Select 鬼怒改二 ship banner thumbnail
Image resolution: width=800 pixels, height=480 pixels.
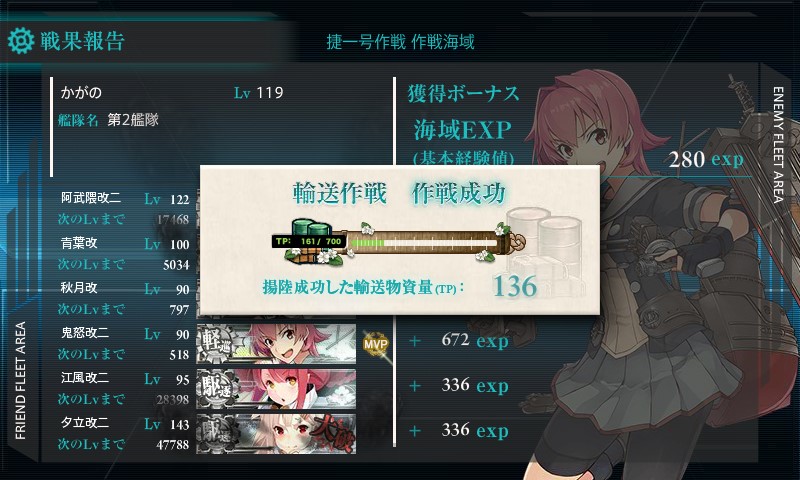click(276, 344)
